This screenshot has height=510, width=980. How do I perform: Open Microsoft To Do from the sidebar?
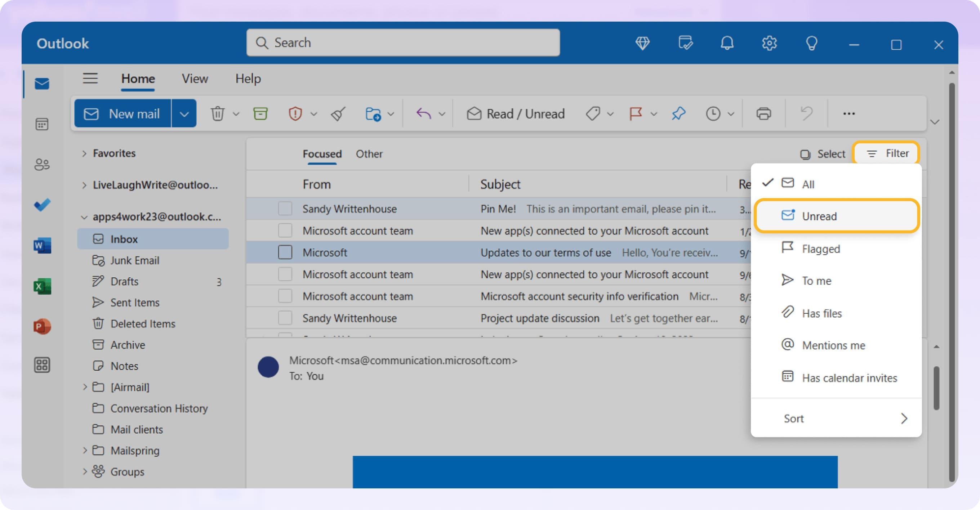42,205
